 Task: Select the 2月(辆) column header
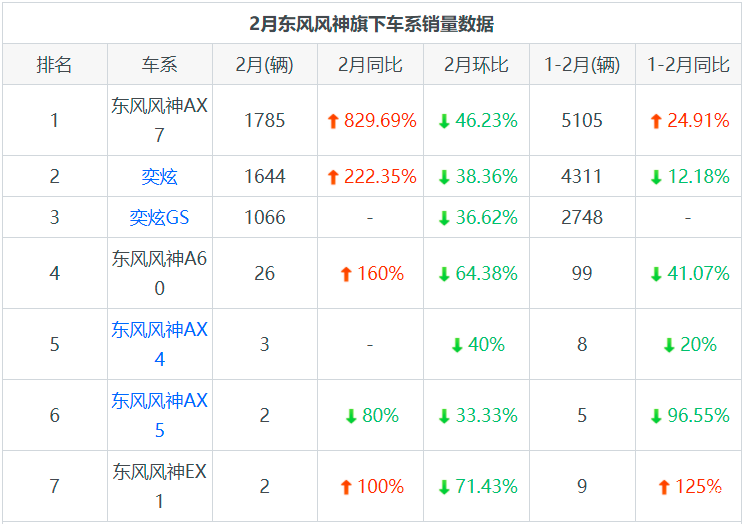264,65
